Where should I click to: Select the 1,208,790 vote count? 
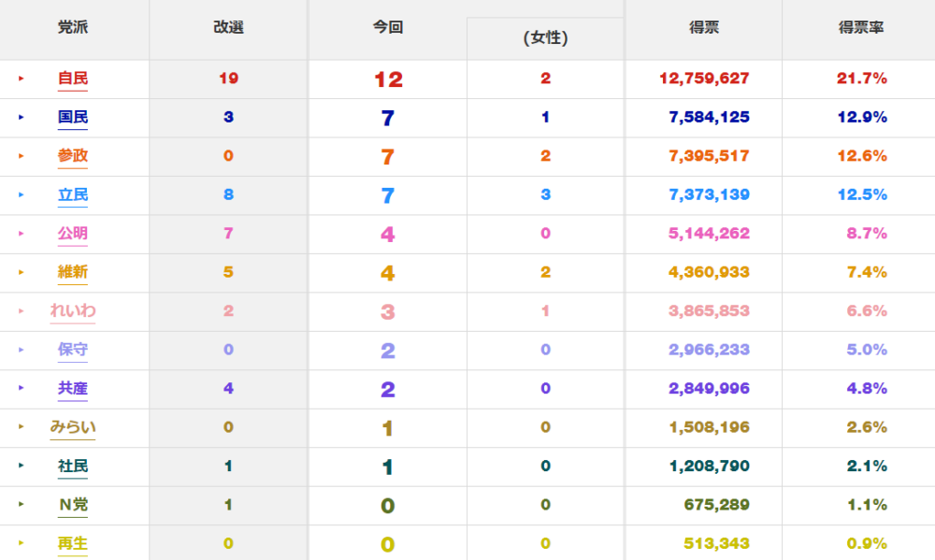coord(709,466)
